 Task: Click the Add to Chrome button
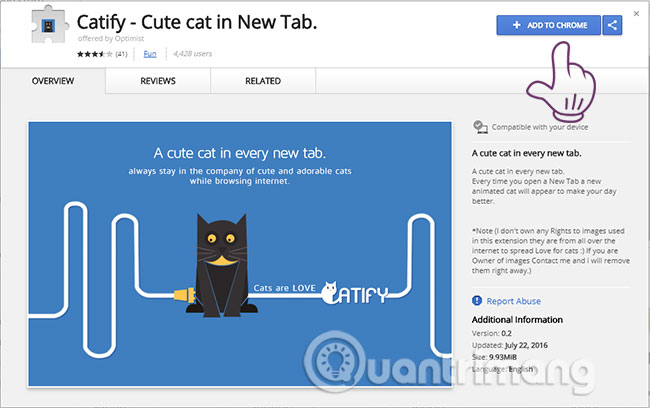(x=548, y=25)
